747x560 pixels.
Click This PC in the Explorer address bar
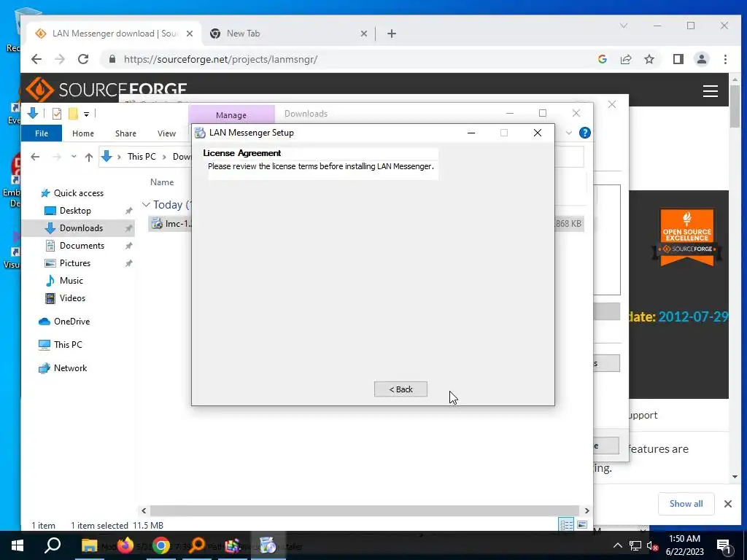point(142,157)
